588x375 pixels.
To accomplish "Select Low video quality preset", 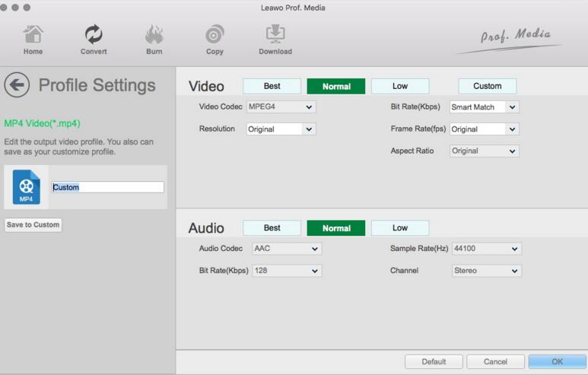I will [x=399, y=86].
